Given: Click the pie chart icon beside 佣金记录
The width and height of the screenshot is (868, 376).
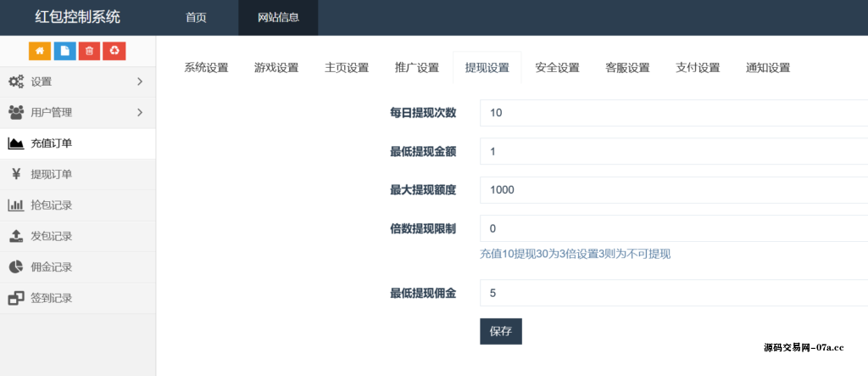Looking at the screenshot, I should click(16, 267).
